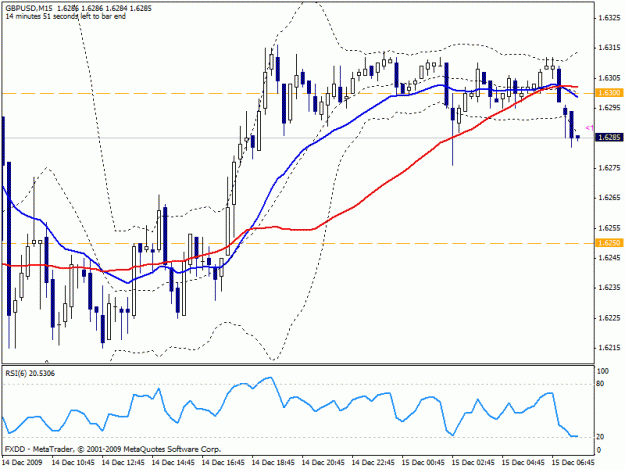The image size is (625, 469).
Task: Click the pink arrow marker right of the last candle
Action: 590,128
